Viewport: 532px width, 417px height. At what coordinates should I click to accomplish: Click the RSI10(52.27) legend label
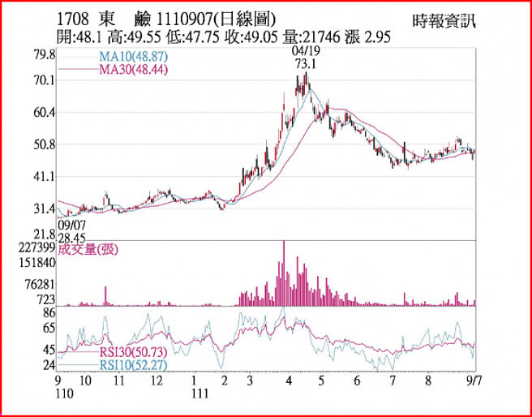133,366
